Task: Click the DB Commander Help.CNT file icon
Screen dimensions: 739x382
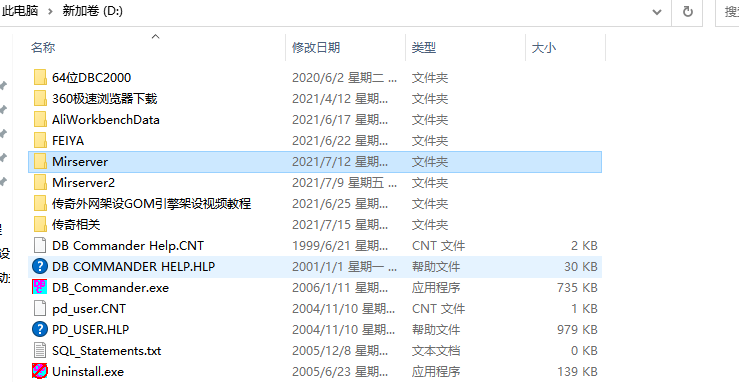Action: point(40,245)
